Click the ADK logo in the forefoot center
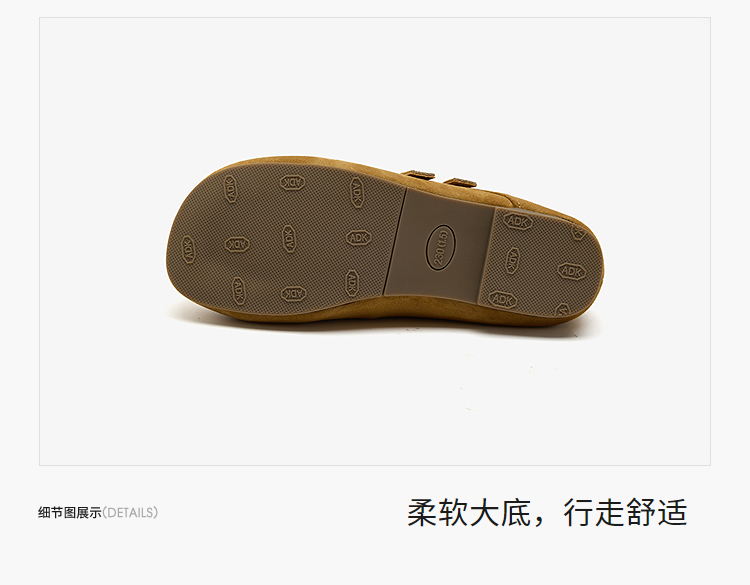The height and width of the screenshot is (585, 750). 289,238
